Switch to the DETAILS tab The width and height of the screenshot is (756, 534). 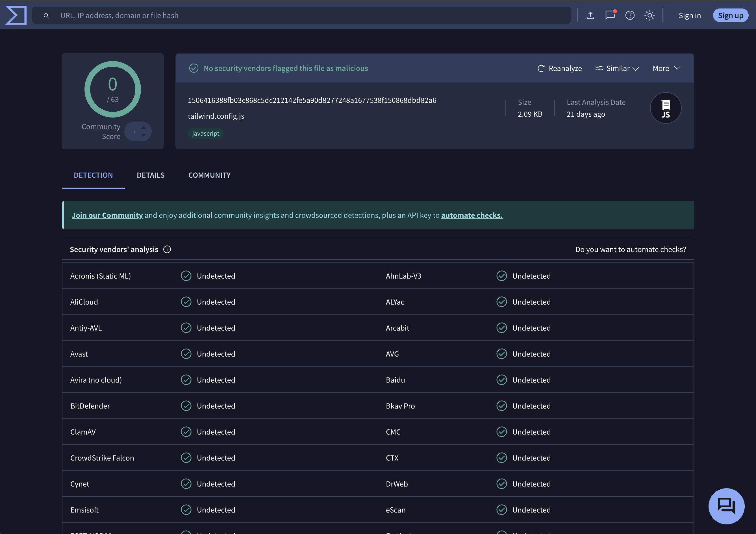(151, 175)
